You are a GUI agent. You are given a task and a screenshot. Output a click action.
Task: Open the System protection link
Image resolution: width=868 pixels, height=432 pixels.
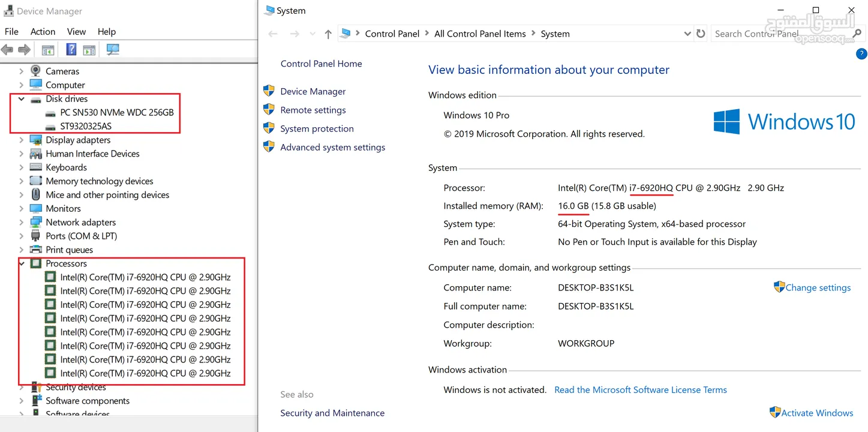(317, 128)
